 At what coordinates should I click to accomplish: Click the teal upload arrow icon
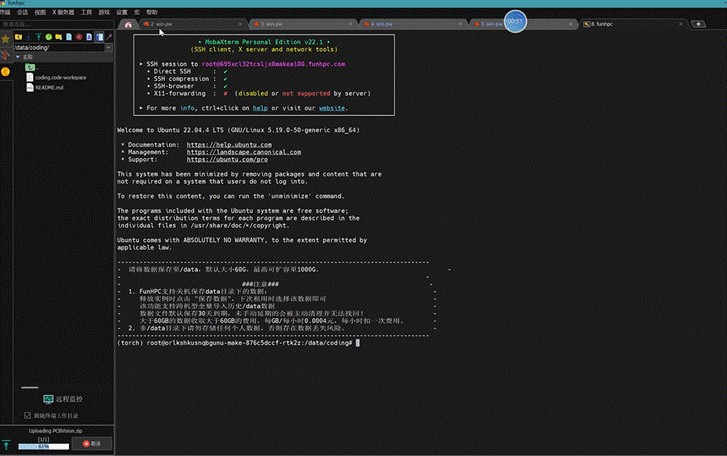pos(6,445)
